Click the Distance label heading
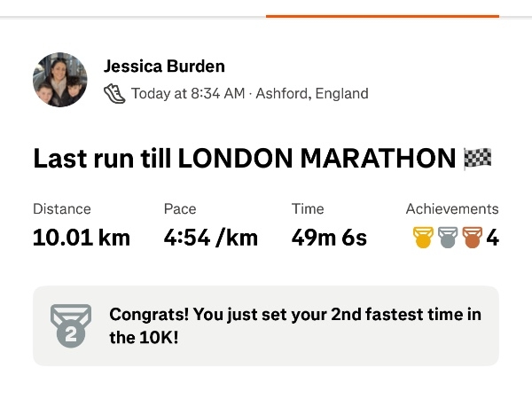Image resolution: width=532 pixels, height=399 pixels. tap(62, 209)
